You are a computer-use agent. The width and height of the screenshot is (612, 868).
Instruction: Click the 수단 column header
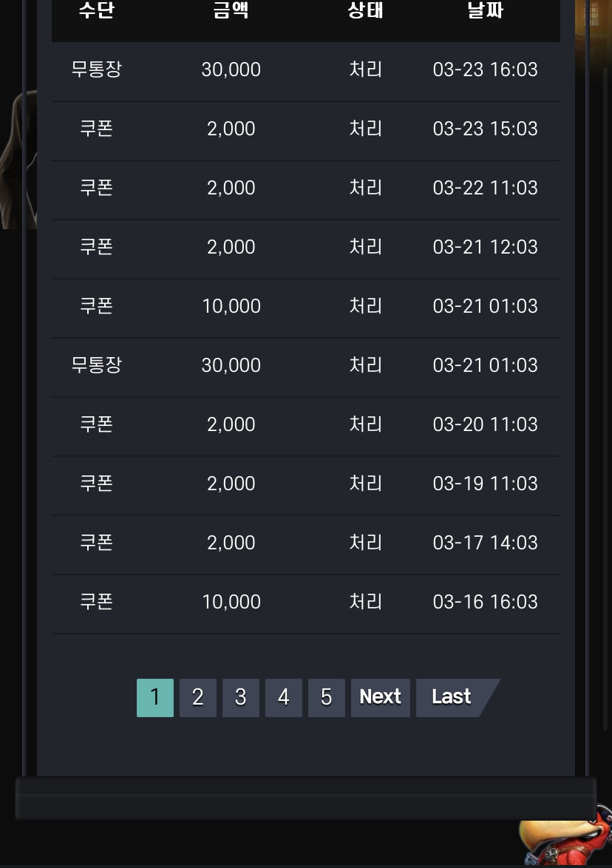tap(96, 10)
